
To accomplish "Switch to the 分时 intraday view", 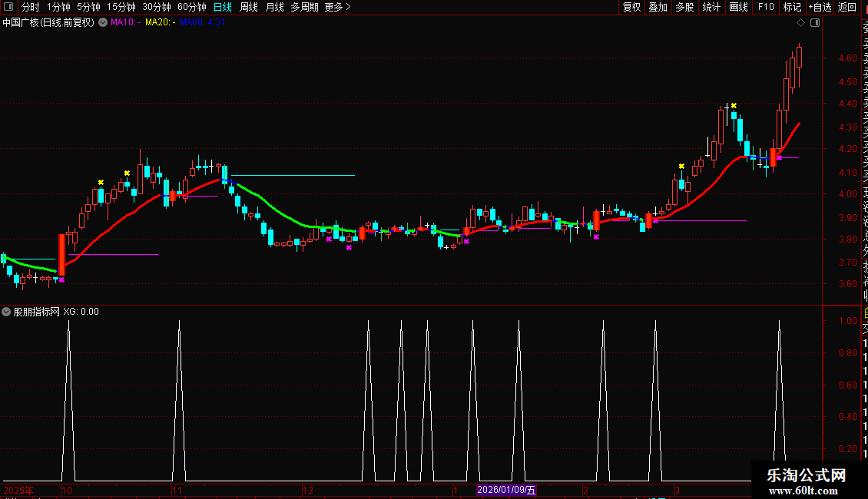I will [31, 7].
